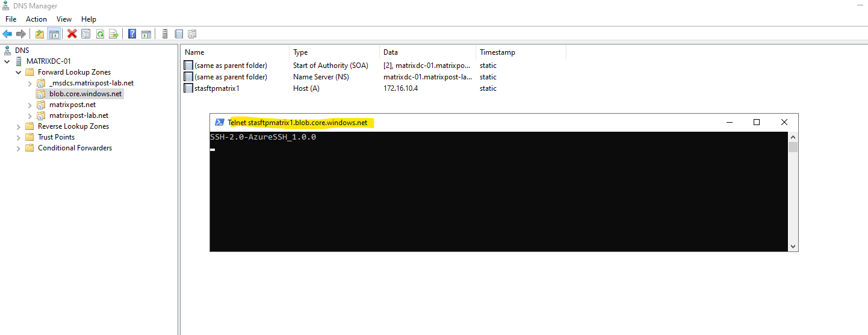
Task: Collapse the MATRIXDC-01 server node
Action: [x=7, y=61]
